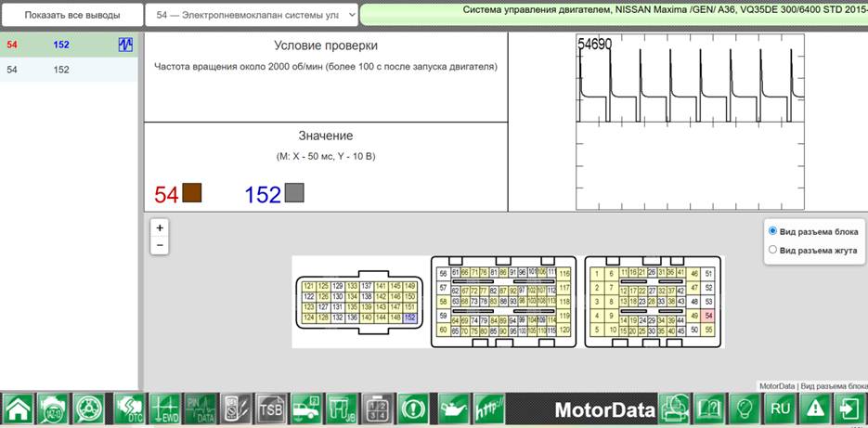Screen dimensions: 868x428
Task: Click pin 124 in left connector
Action: coord(308,318)
